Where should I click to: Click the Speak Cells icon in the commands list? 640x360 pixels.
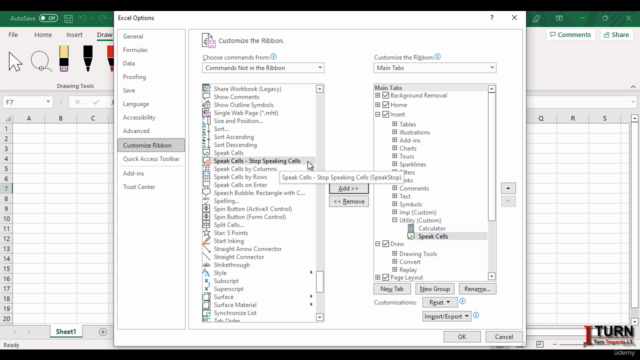(x=207, y=153)
